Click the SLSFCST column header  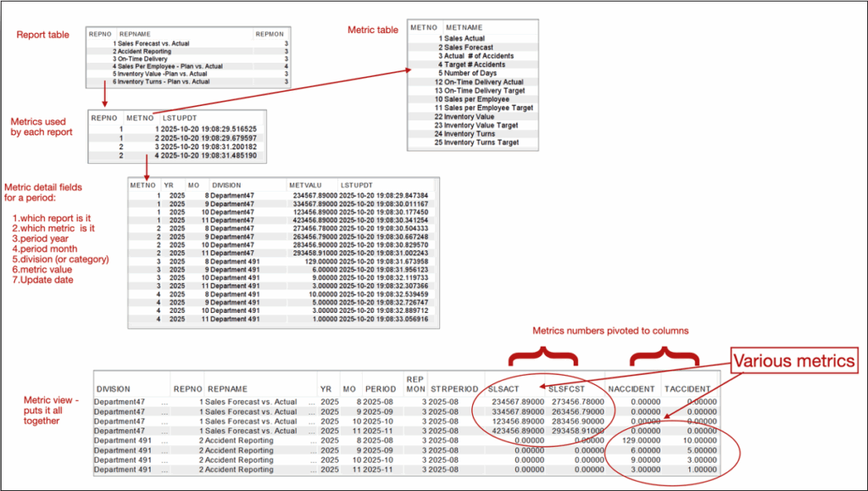coord(555,389)
